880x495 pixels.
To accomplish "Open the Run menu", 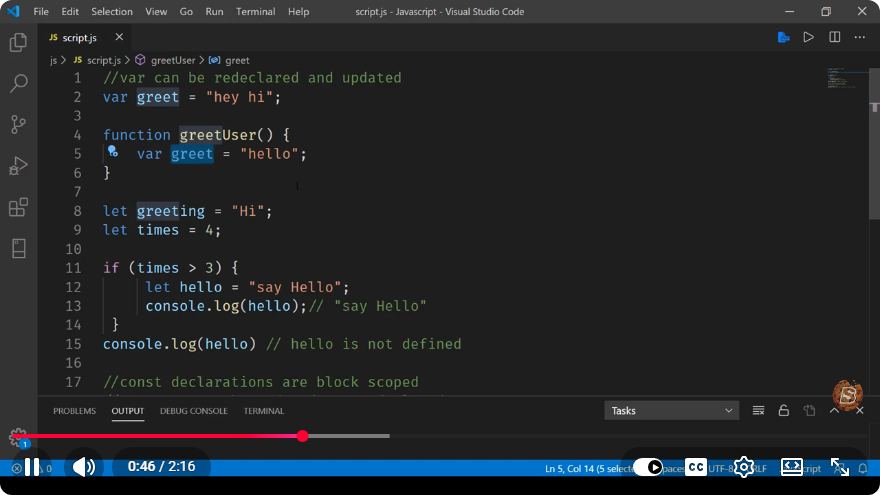I will (x=214, y=11).
